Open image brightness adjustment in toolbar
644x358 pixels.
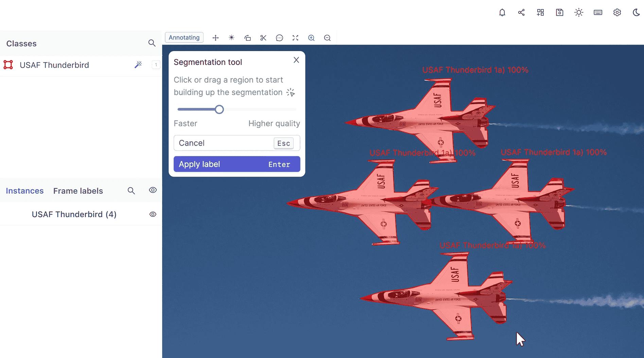(231, 38)
